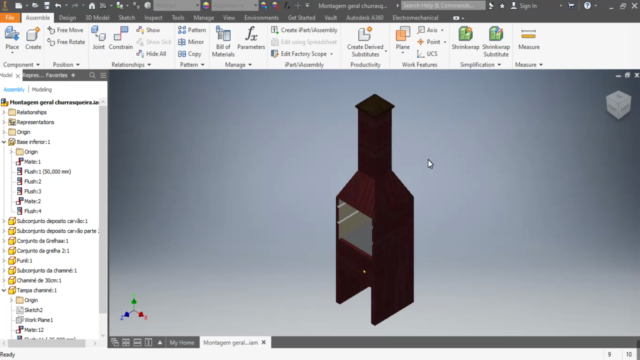Open Bill of Materials
This screenshot has height=360, width=640.
(223, 41)
